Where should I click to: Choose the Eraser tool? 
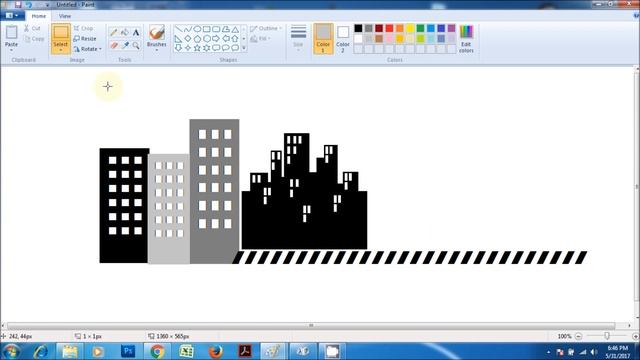114,45
